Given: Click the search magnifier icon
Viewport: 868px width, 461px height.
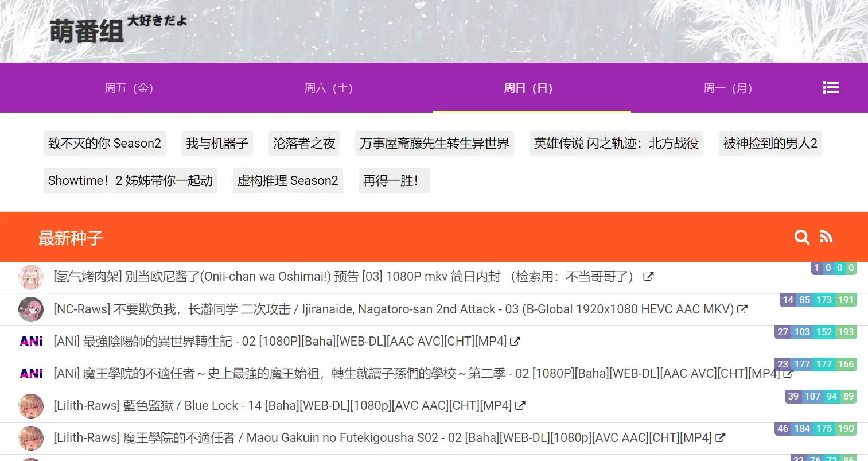Looking at the screenshot, I should tap(801, 237).
